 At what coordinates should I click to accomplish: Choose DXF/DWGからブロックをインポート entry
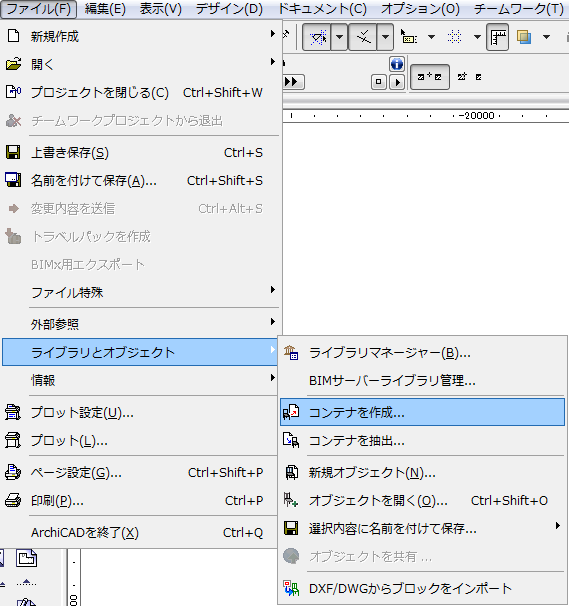[422, 588]
